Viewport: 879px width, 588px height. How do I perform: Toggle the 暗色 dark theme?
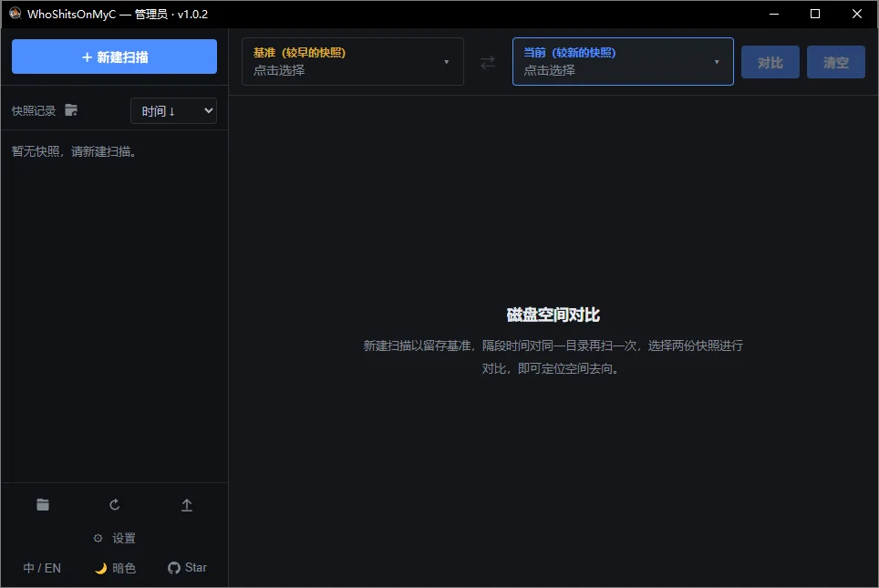115,568
